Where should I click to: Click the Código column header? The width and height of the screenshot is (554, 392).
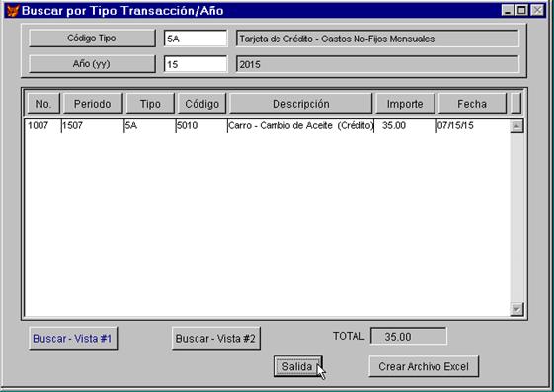[201, 104]
